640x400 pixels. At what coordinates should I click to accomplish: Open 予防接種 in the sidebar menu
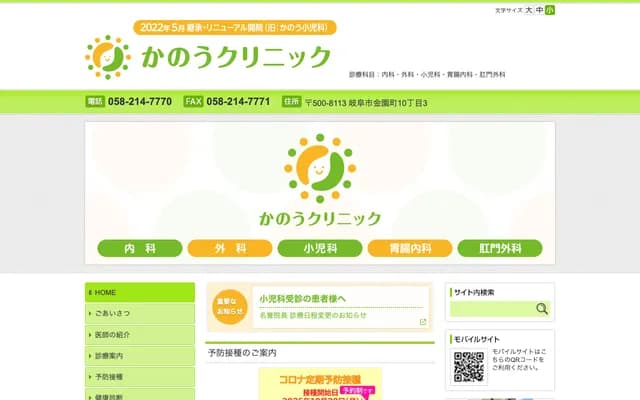point(140,377)
